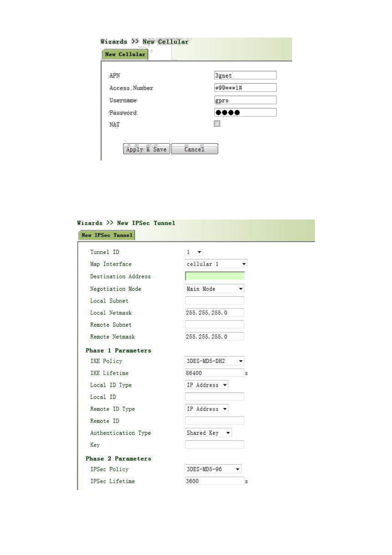Click the Remote Netmask field

click(x=214, y=336)
